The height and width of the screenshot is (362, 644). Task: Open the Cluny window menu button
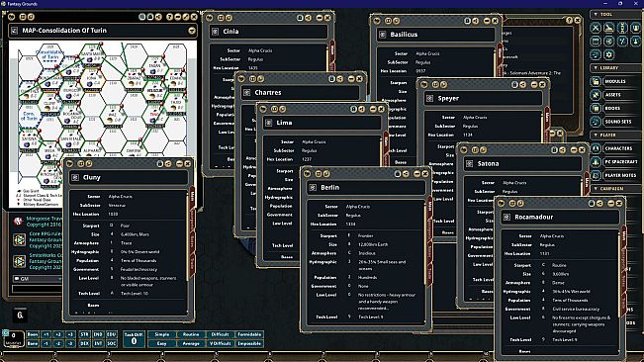pyautogui.click(x=69, y=164)
